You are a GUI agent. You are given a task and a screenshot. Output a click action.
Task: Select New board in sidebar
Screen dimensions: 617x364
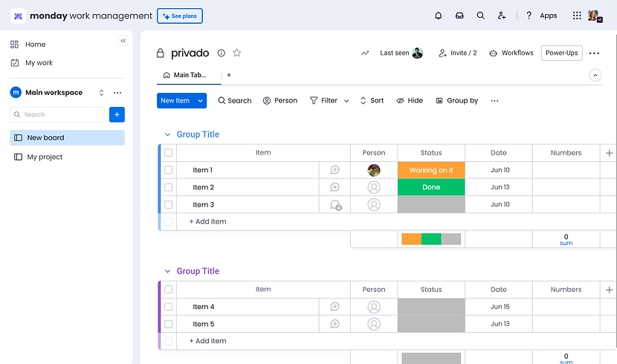[x=68, y=137]
